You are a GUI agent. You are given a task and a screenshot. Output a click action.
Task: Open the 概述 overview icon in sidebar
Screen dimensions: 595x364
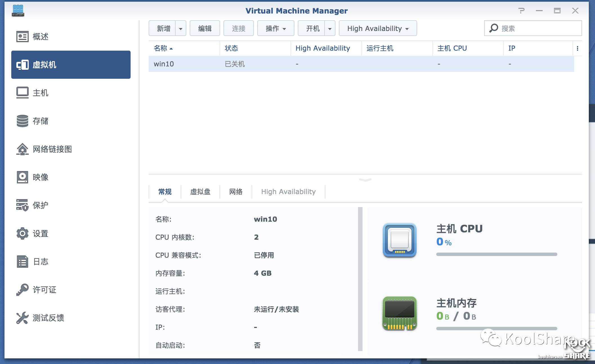pyautogui.click(x=22, y=37)
